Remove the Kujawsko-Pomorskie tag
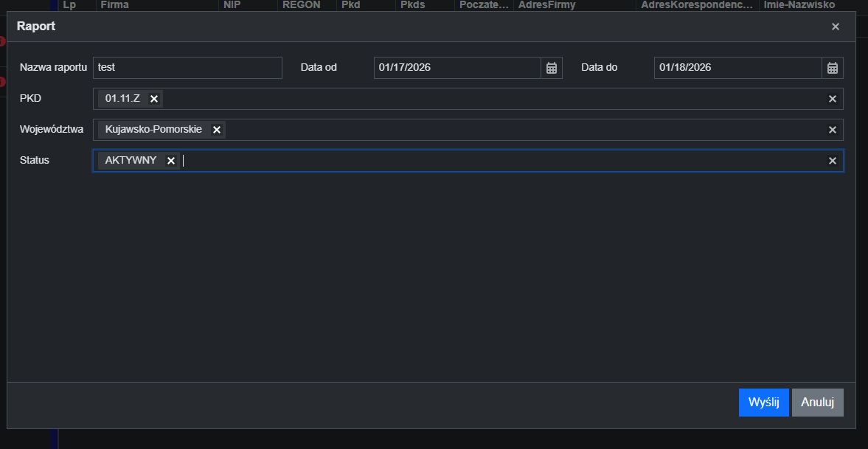Image resolution: width=868 pixels, height=449 pixels. (217, 130)
